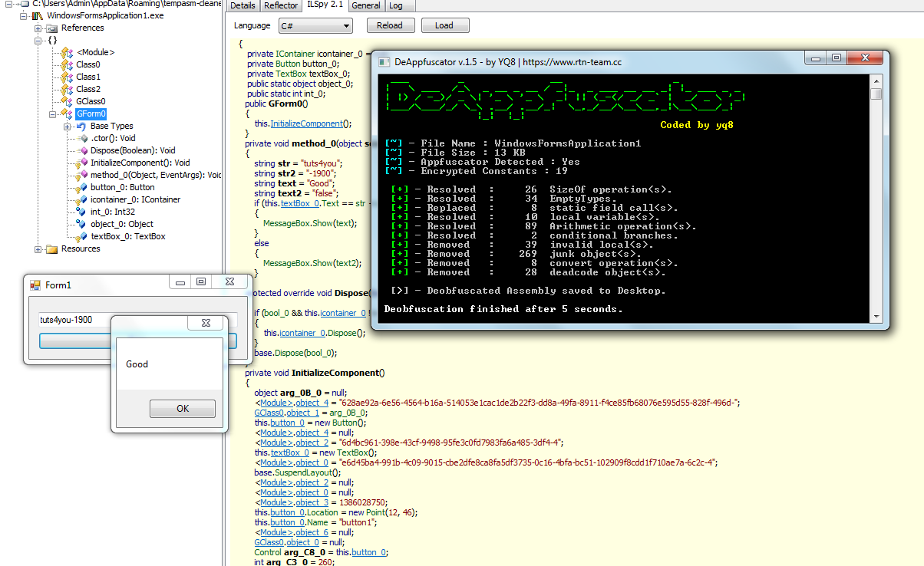Open the Language dropdown showing C#

tap(315, 26)
